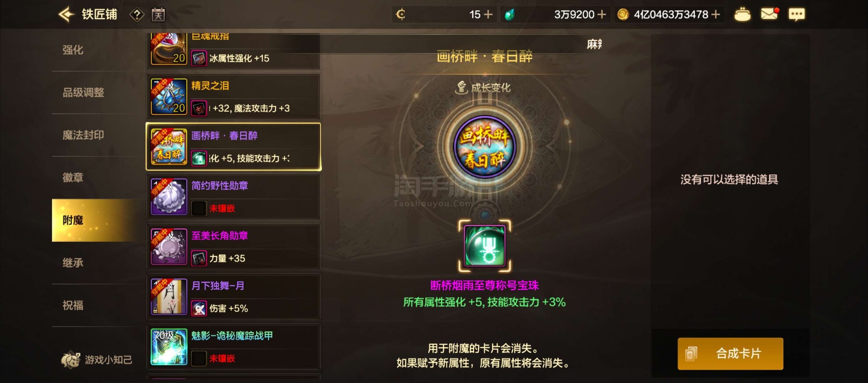Open the help question mark icon

(x=137, y=15)
